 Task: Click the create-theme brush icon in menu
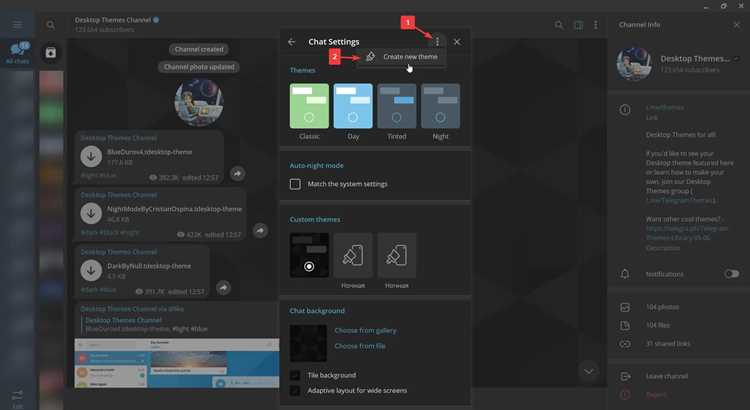point(370,56)
